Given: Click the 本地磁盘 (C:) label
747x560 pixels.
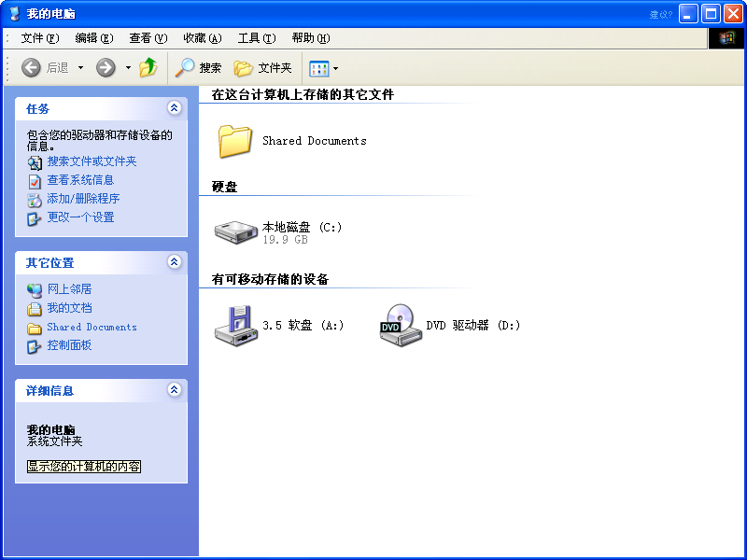Looking at the screenshot, I should click(303, 227).
